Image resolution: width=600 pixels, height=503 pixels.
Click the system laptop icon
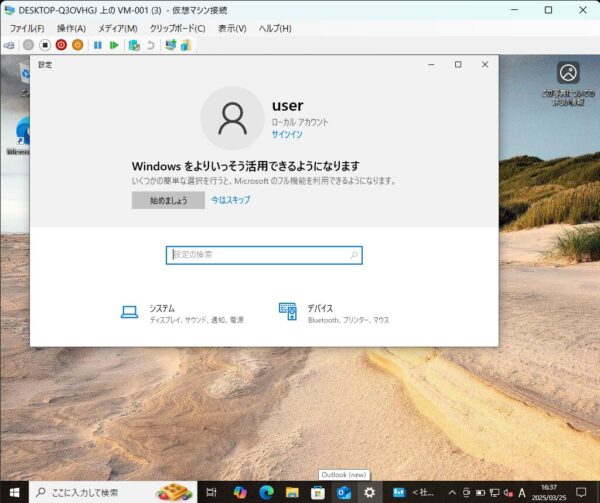click(129, 312)
